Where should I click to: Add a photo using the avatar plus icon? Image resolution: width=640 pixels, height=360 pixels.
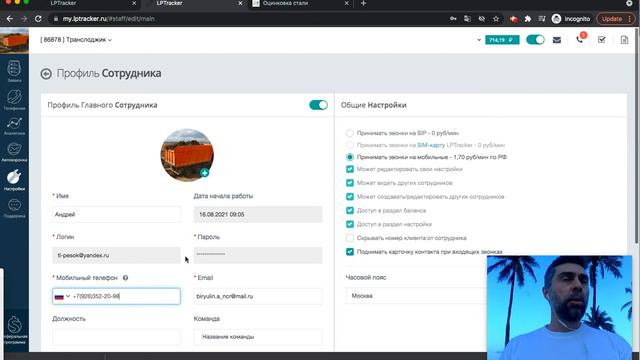pos(204,173)
